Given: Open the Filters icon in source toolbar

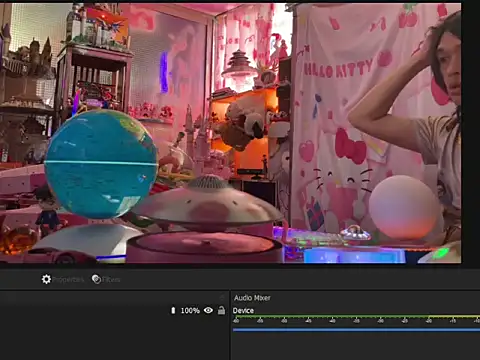Looking at the screenshot, I should click(x=96, y=279).
